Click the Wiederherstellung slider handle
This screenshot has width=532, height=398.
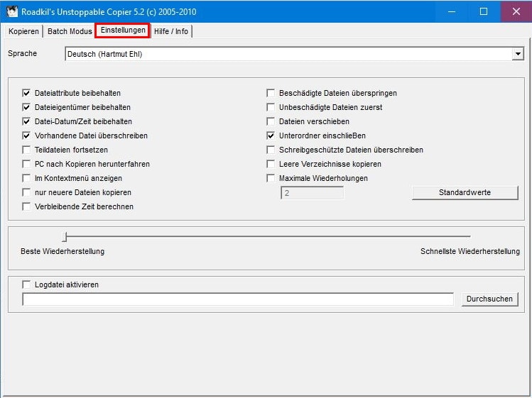65,237
